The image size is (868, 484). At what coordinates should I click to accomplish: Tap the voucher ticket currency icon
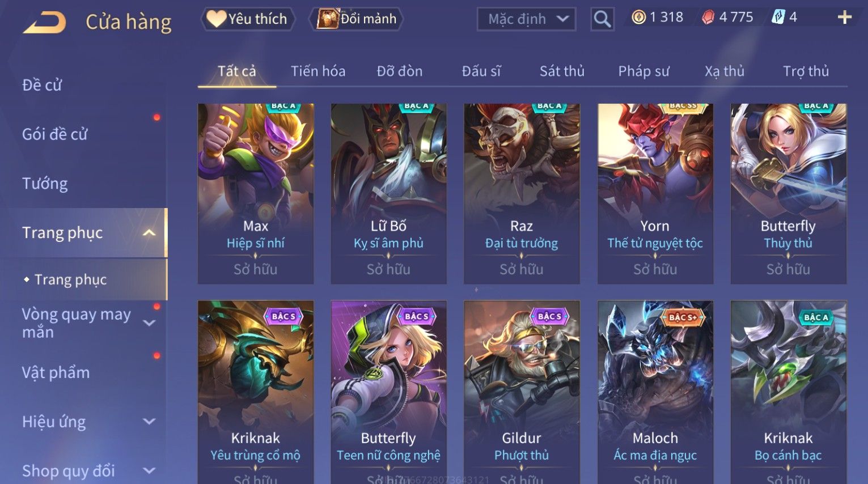click(778, 18)
